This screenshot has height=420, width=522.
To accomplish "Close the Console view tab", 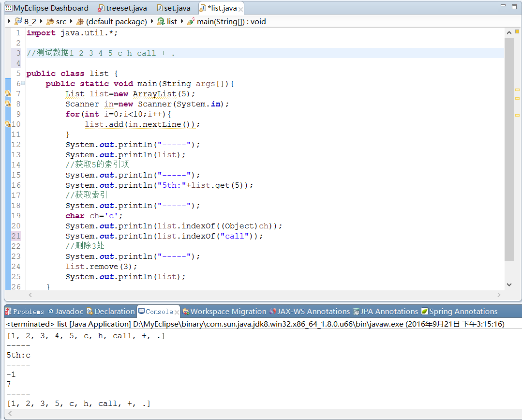I will (x=177, y=312).
